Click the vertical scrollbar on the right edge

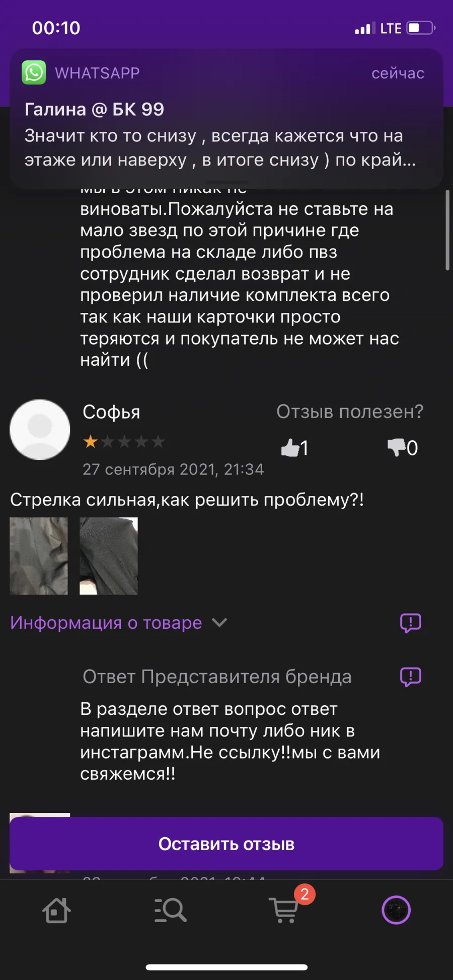[x=447, y=230]
